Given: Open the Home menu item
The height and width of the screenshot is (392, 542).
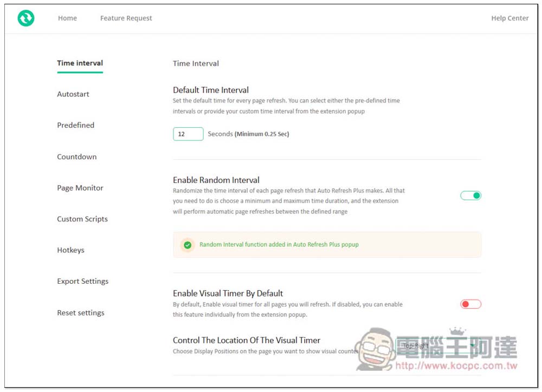Looking at the screenshot, I should click(x=67, y=18).
